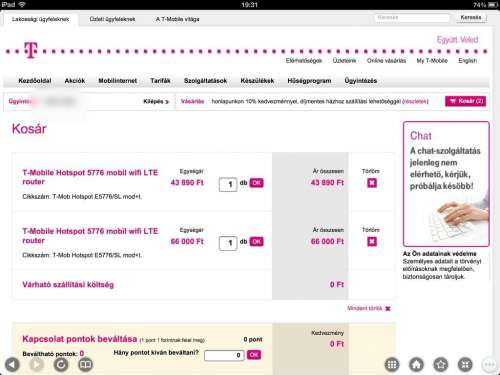This screenshot has height=375, width=500.
Task: Open the bookmarks book icon
Action: pos(86,364)
